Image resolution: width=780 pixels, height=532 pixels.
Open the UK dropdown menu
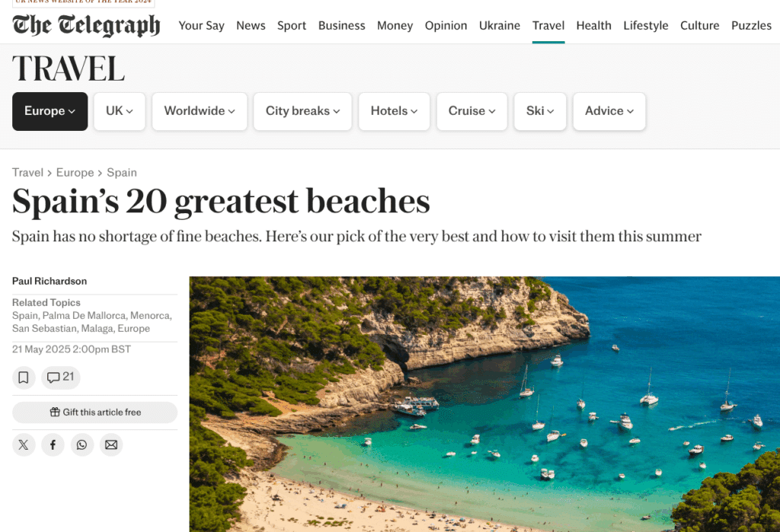click(x=120, y=111)
